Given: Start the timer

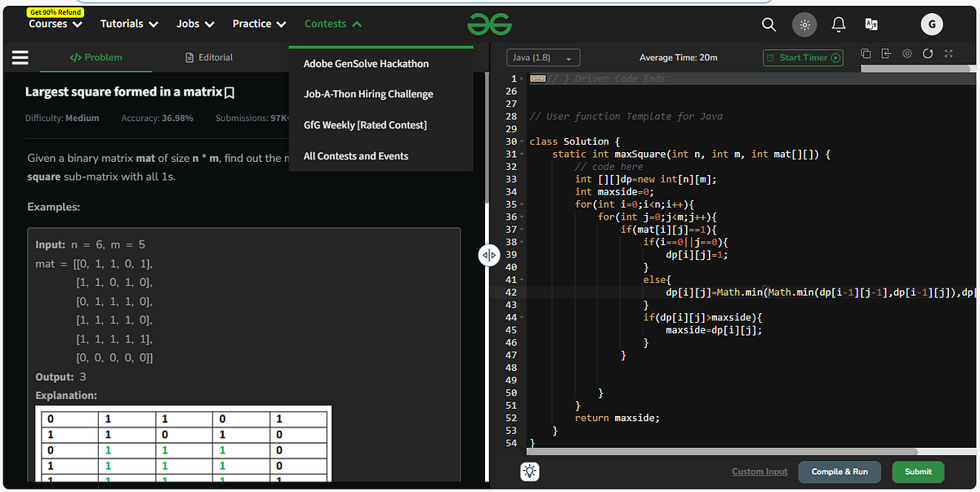Looking at the screenshot, I should pos(803,58).
